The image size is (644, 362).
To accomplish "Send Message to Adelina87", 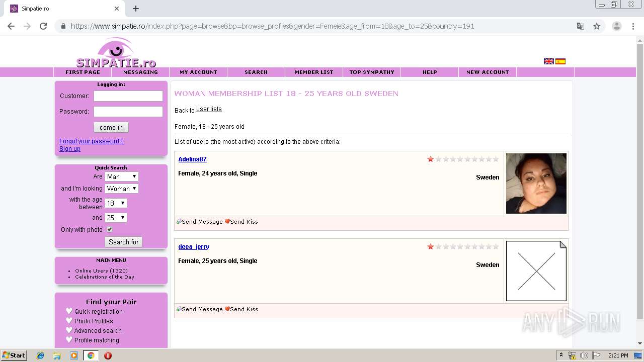I will (x=199, y=222).
